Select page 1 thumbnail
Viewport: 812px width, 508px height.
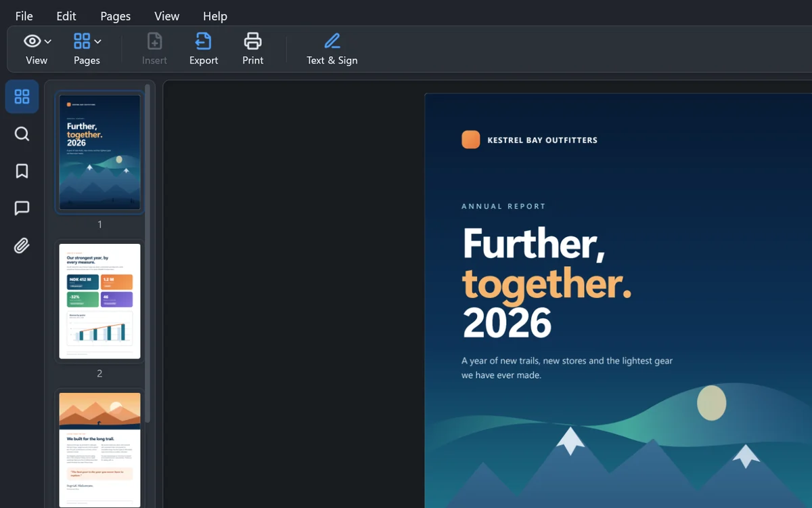point(99,152)
